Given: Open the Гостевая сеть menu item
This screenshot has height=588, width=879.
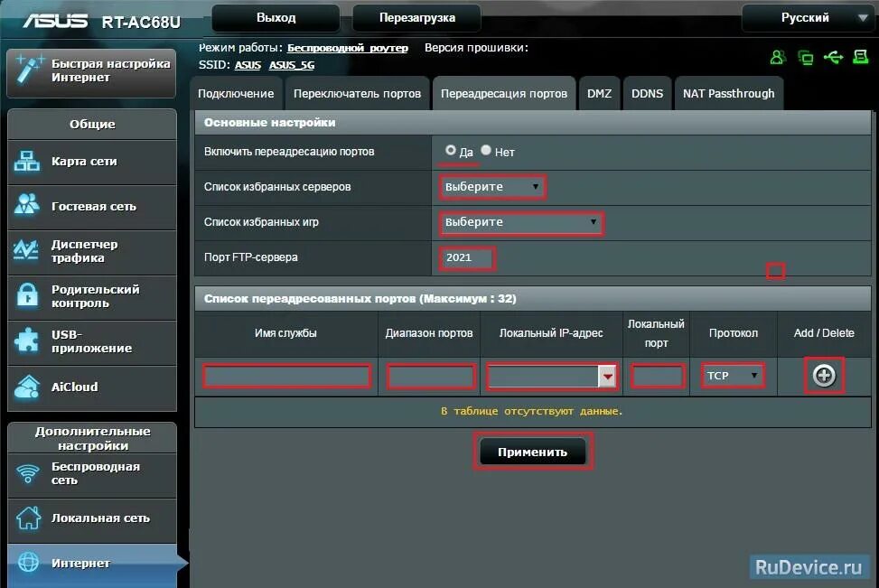Looking at the screenshot, I should click(92, 206).
